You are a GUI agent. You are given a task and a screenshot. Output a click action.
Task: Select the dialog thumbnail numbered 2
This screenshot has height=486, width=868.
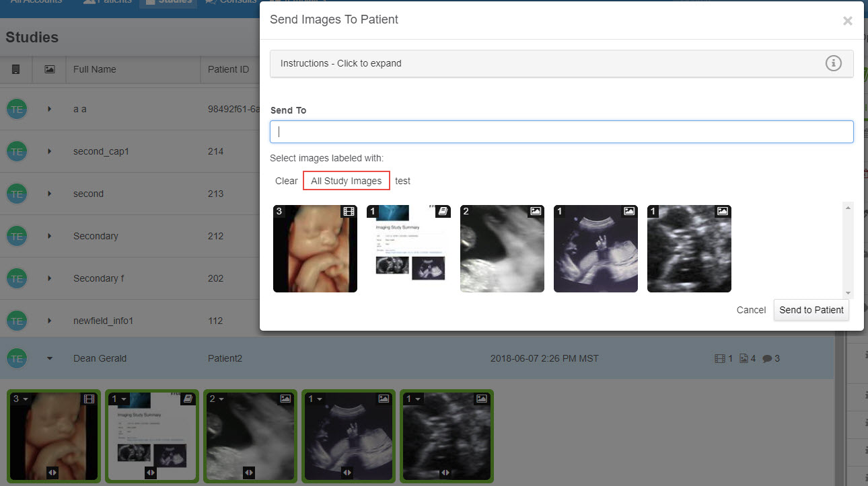point(502,249)
